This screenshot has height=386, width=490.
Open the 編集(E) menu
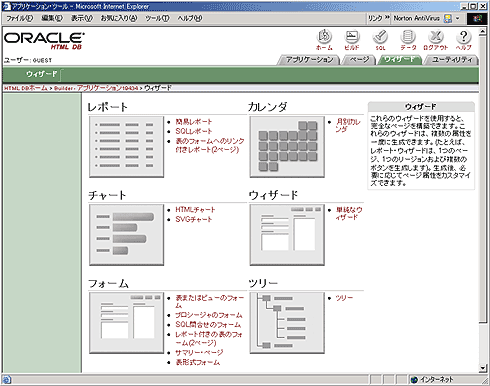pos(52,18)
